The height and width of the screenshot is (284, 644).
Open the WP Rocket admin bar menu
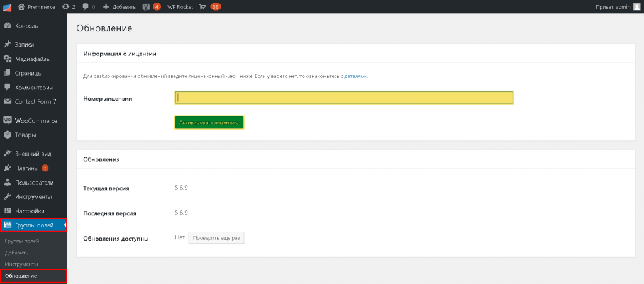tap(180, 6)
